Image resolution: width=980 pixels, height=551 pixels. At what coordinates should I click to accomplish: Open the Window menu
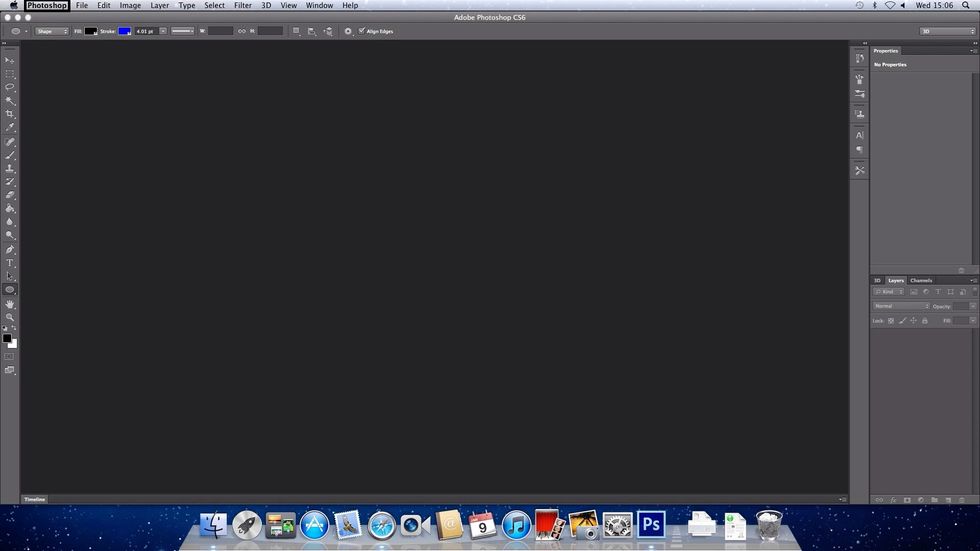[319, 5]
